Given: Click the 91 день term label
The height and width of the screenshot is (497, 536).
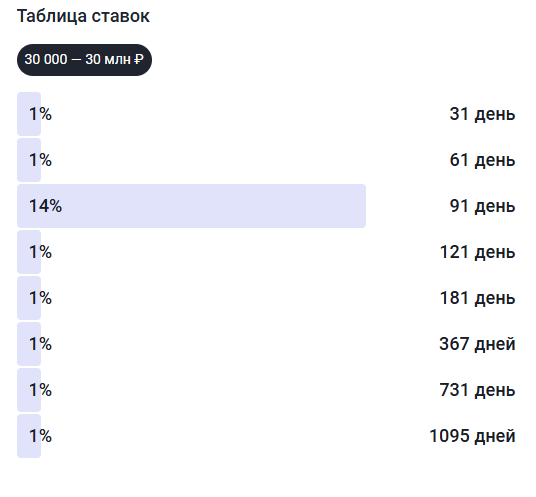Looking at the screenshot, I should [x=482, y=206].
